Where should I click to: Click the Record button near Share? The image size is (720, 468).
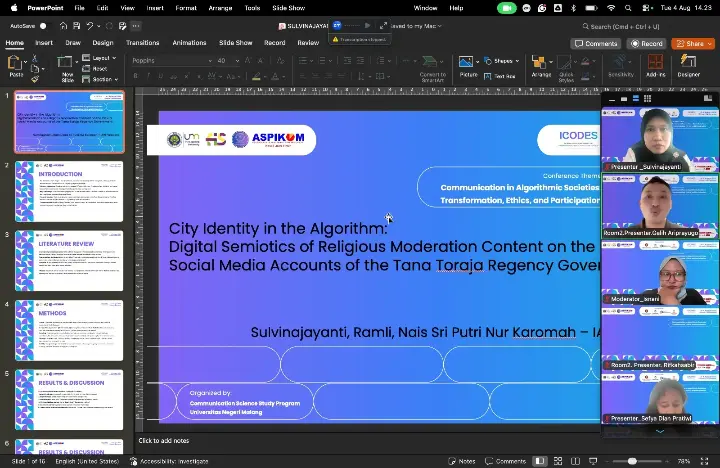tap(647, 44)
